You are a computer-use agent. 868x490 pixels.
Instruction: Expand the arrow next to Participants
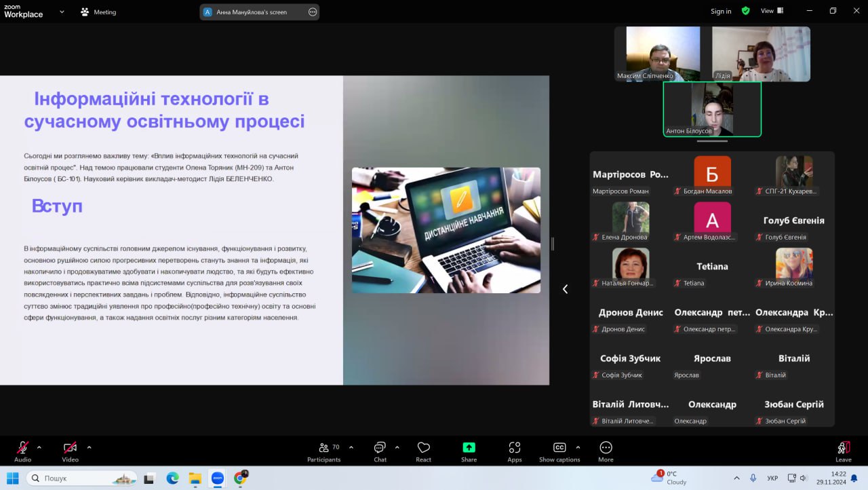click(351, 447)
